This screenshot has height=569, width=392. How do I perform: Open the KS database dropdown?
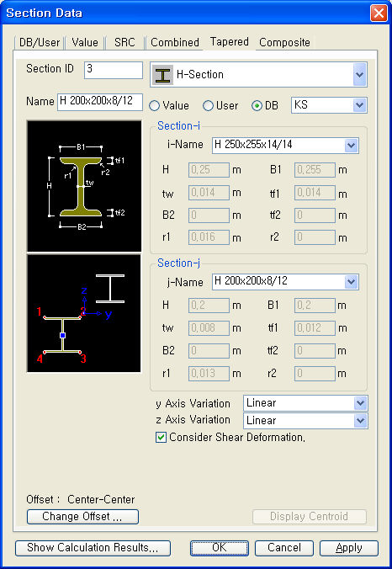[359, 105]
